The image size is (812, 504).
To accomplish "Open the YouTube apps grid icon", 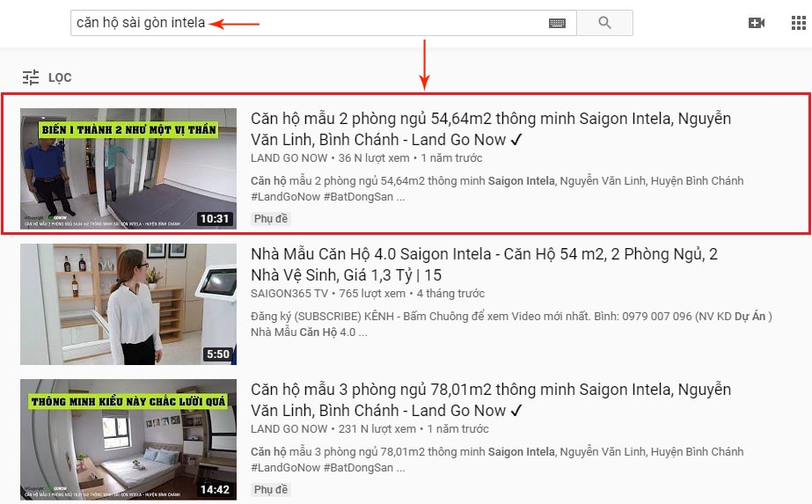I will [799, 23].
